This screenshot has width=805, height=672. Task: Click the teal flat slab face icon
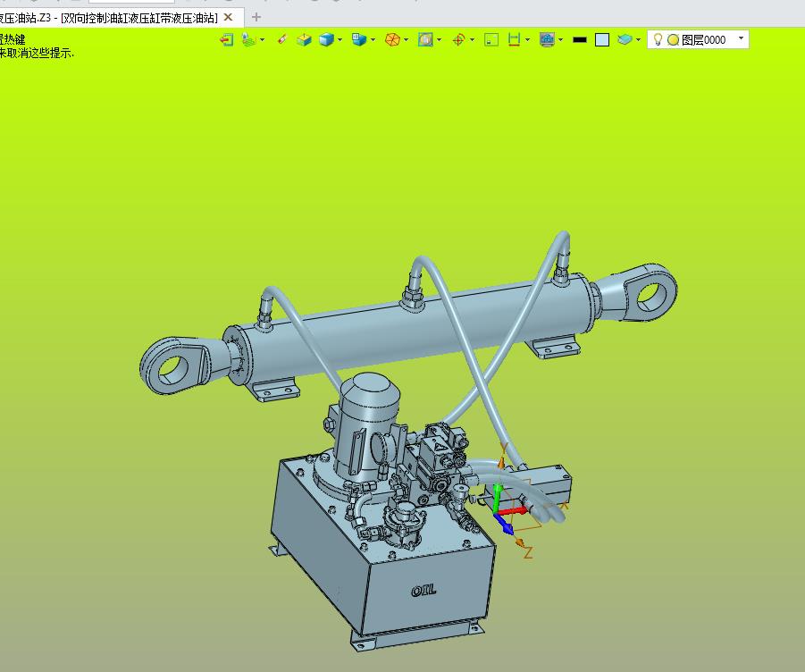625,39
